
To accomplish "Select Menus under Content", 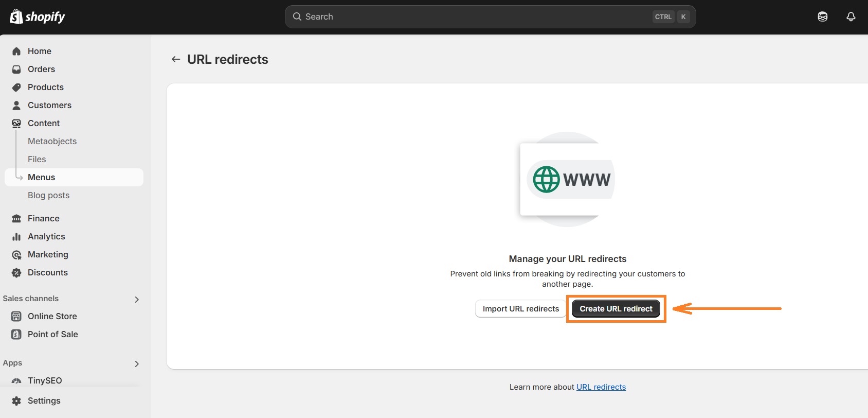I will coord(74,177).
